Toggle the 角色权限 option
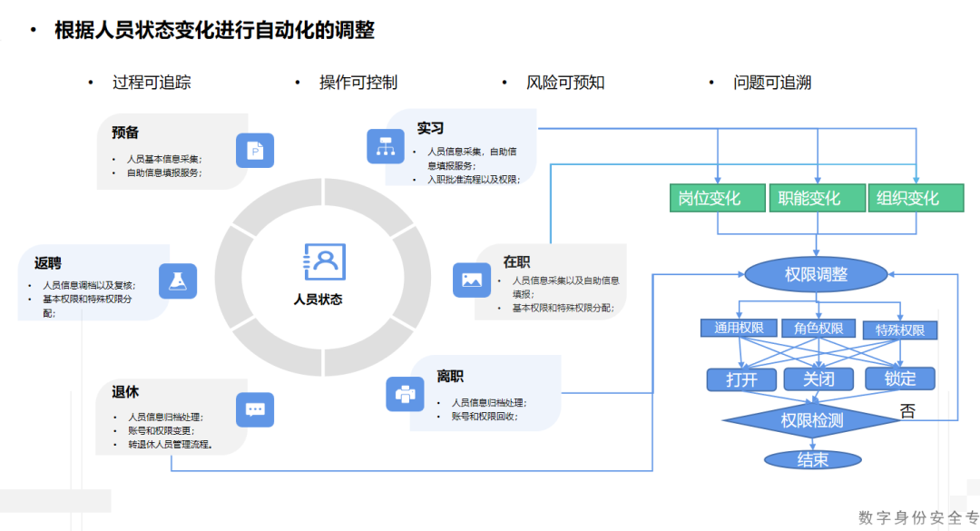This screenshot has width=980, height=531. pos(819,329)
